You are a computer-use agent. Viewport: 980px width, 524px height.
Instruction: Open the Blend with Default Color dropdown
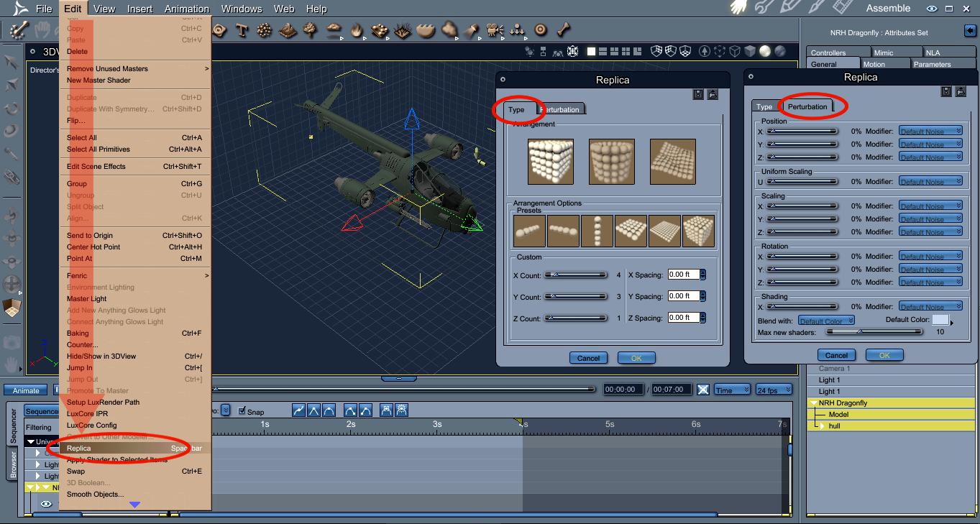[825, 321]
